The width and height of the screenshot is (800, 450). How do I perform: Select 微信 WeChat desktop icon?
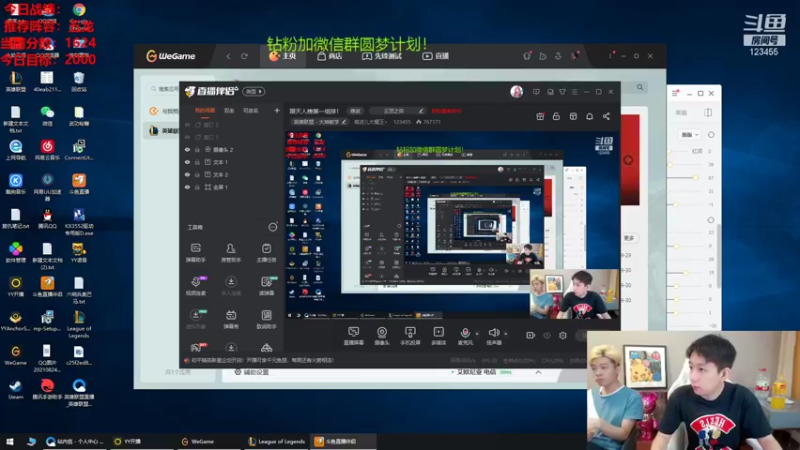click(47, 116)
